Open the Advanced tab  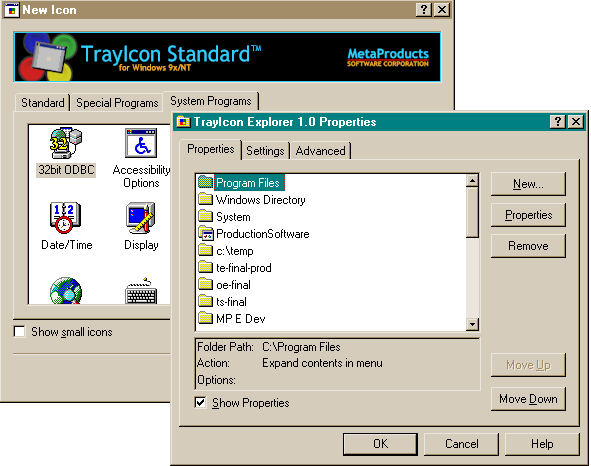(320, 151)
